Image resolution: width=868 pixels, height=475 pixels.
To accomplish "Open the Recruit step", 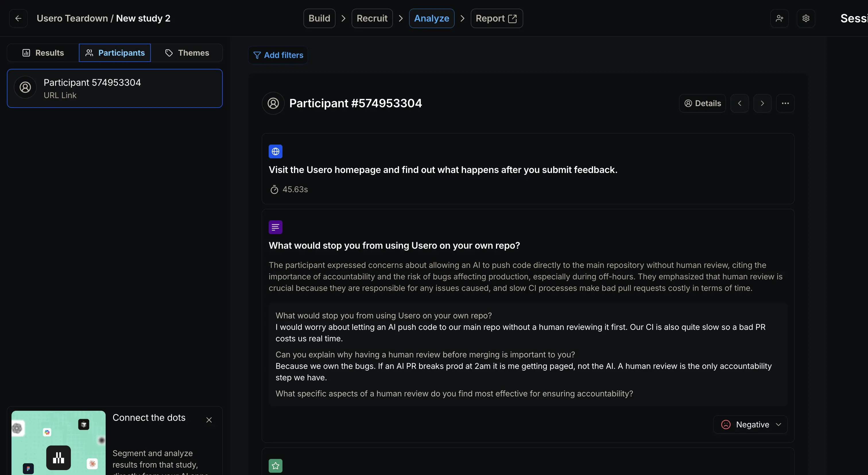I will point(372,18).
